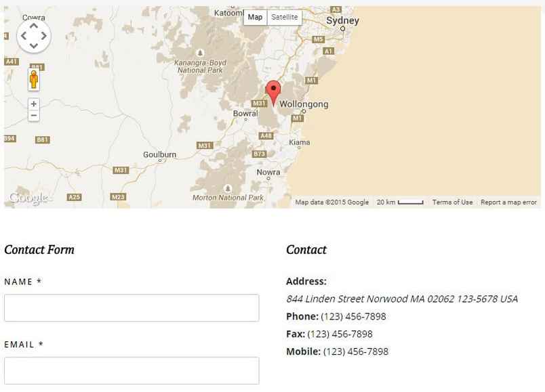Pan the map up with the arrow
Viewport: 545px width, 392px height.
pos(34,25)
